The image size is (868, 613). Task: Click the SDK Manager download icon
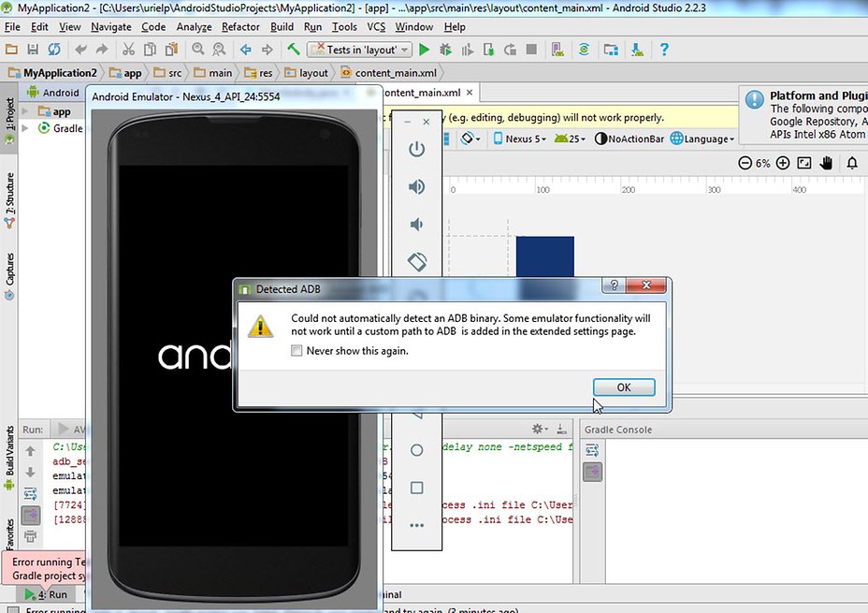pos(637,50)
